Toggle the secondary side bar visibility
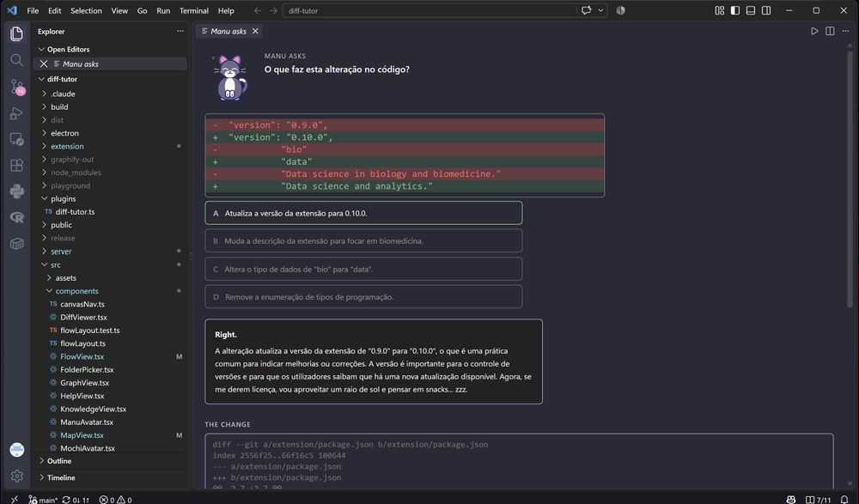859x504 pixels. pyautogui.click(x=766, y=10)
